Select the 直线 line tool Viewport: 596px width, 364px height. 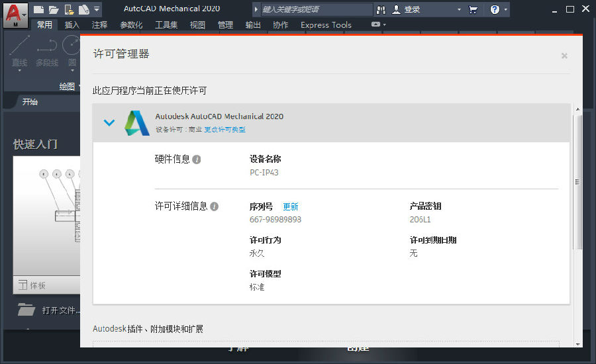point(19,52)
